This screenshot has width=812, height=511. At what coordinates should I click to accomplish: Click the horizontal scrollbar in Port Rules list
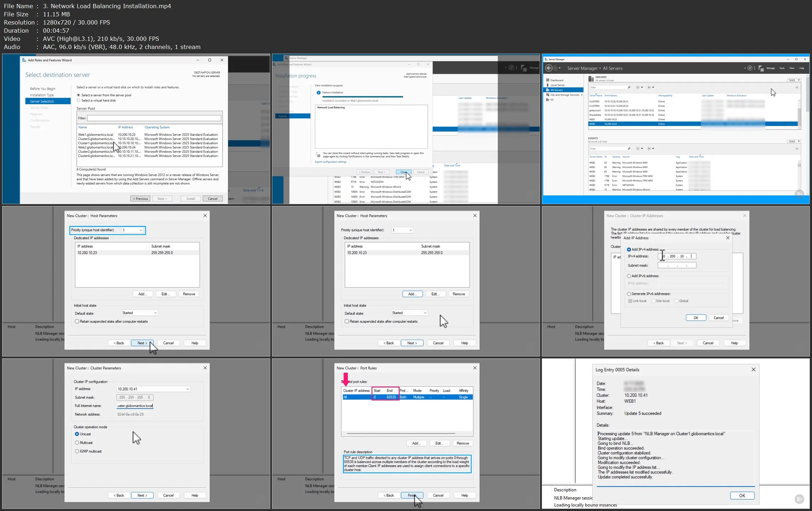[401, 434]
